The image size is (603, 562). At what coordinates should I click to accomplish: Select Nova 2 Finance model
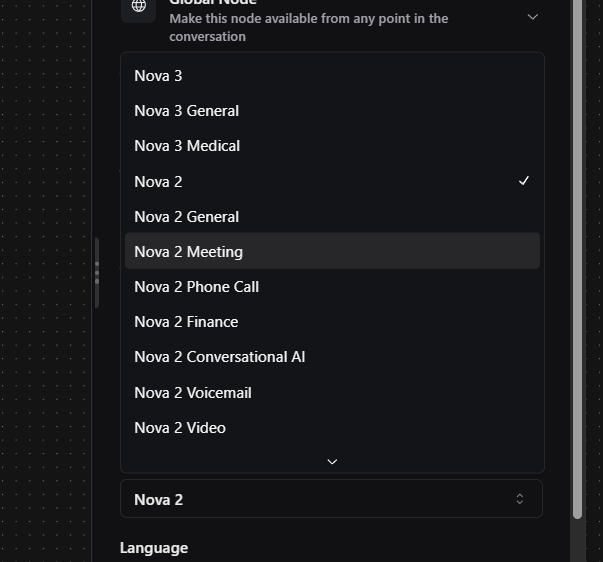[x=186, y=322]
